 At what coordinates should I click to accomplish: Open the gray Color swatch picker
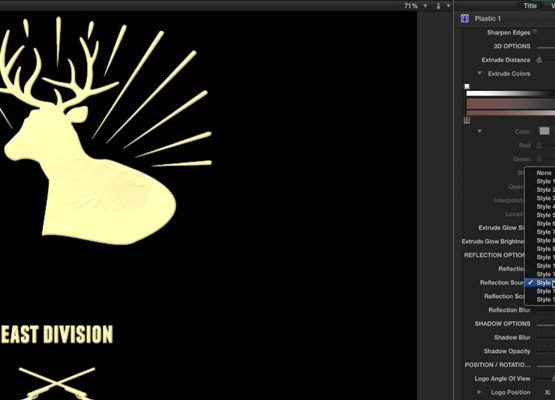(x=544, y=131)
